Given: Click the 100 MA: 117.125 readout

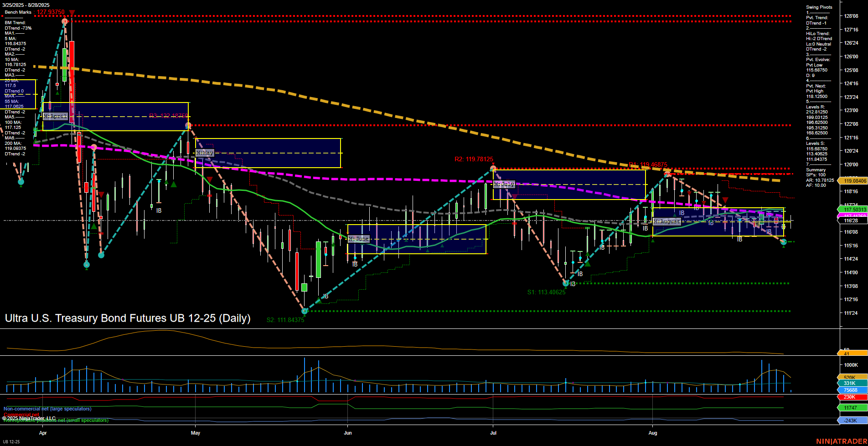Looking at the screenshot, I should [13, 125].
